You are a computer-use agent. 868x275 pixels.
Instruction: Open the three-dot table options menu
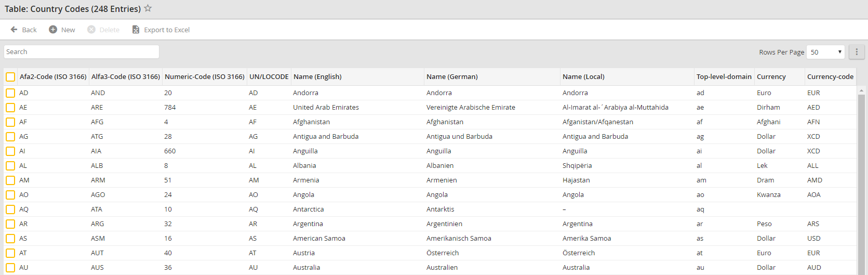857,52
